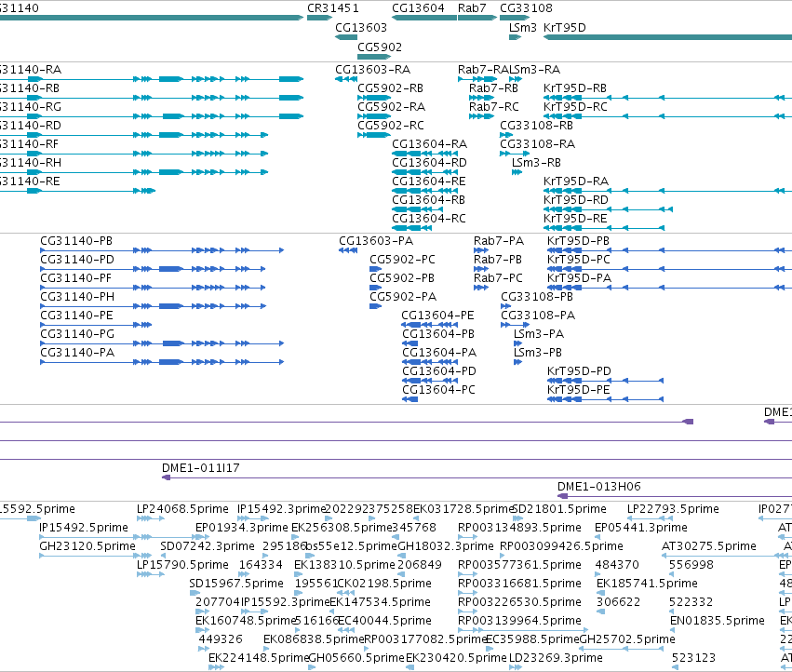Click protein LSm3-PB label

coord(537,353)
